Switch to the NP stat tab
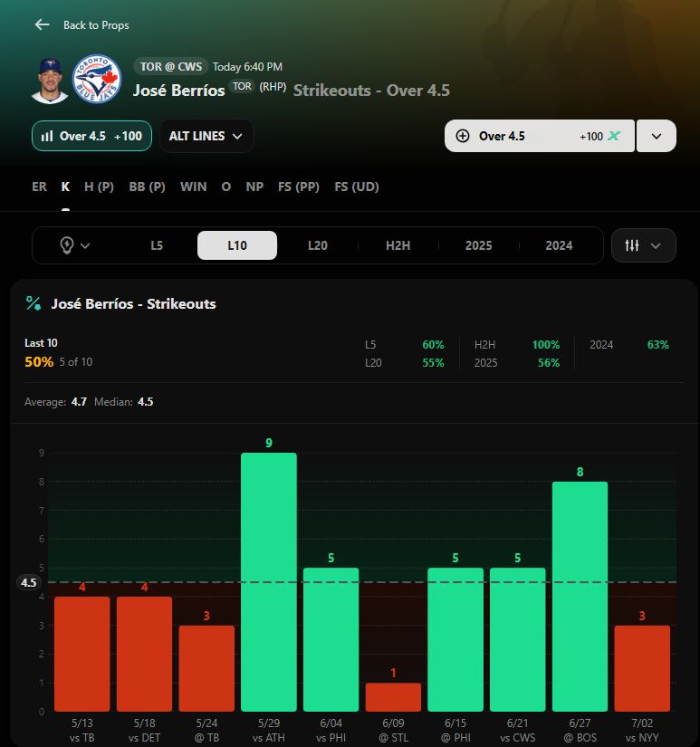 pos(254,187)
